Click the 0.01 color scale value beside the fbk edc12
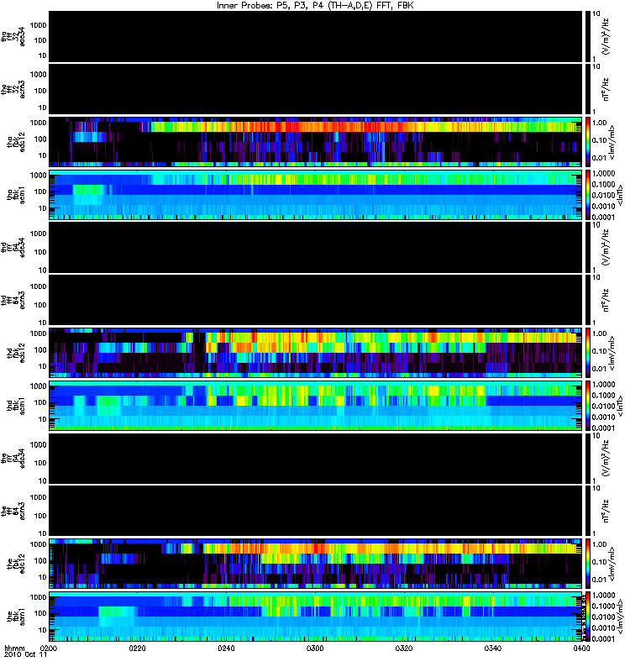Image resolution: width=630 pixels, height=672 pixels. tap(599, 580)
